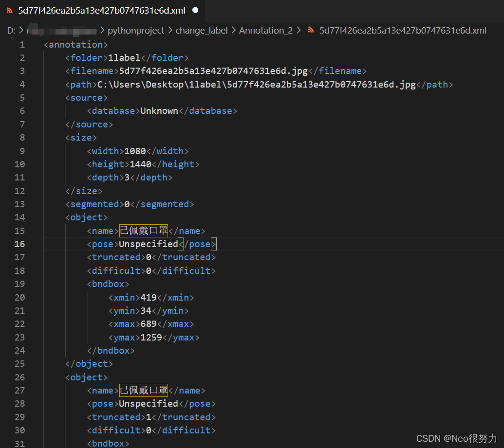Click the closing size tag on line 12

click(84, 191)
